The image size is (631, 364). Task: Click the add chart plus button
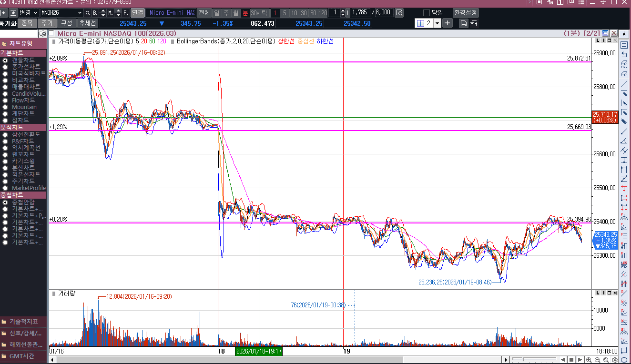[447, 23]
